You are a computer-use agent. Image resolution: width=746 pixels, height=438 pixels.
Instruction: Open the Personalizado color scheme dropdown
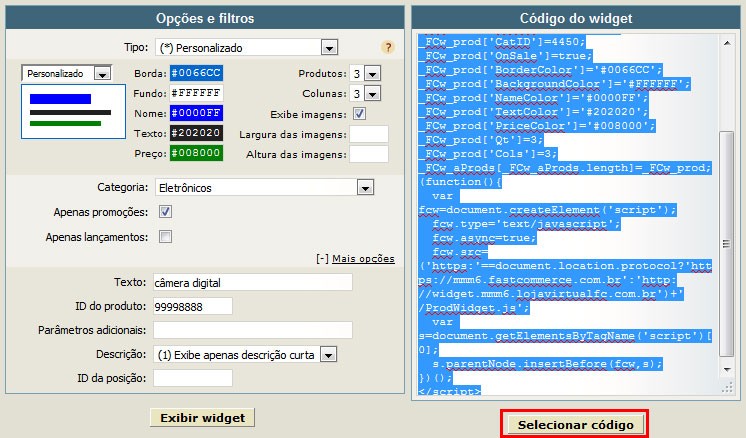click(x=67, y=74)
